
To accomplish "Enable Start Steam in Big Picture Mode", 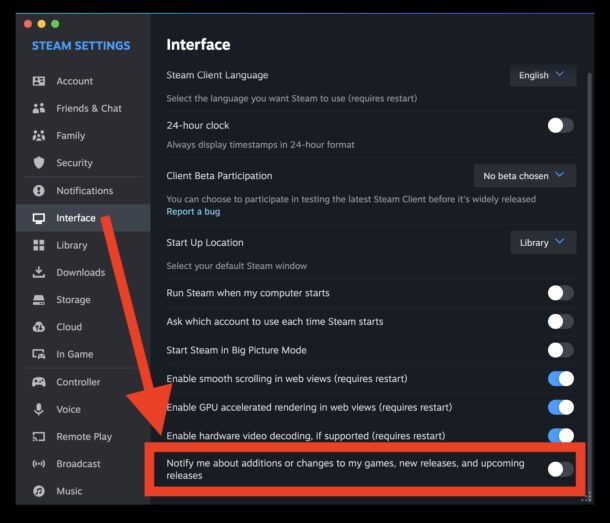I will (x=560, y=350).
